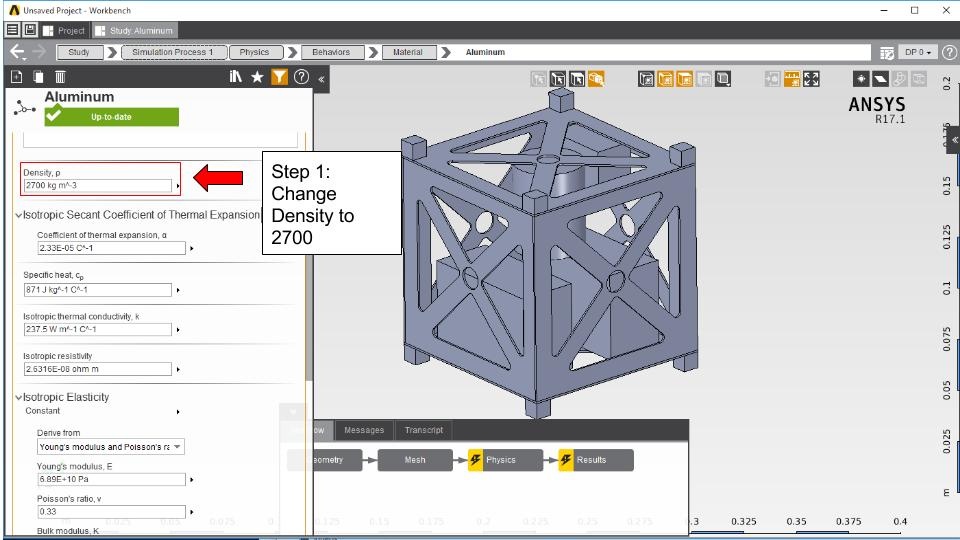The image size is (960, 540).
Task: Open options arrow next to Density field
Action: click(x=178, y=186)
